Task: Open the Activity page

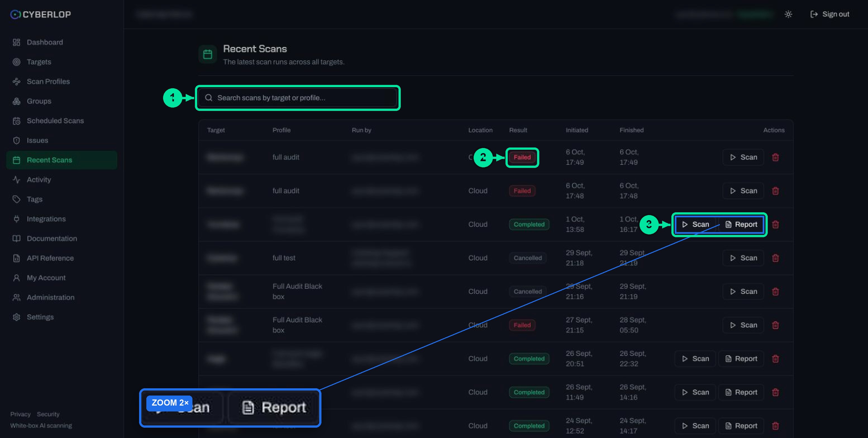Action: (62, 180)
